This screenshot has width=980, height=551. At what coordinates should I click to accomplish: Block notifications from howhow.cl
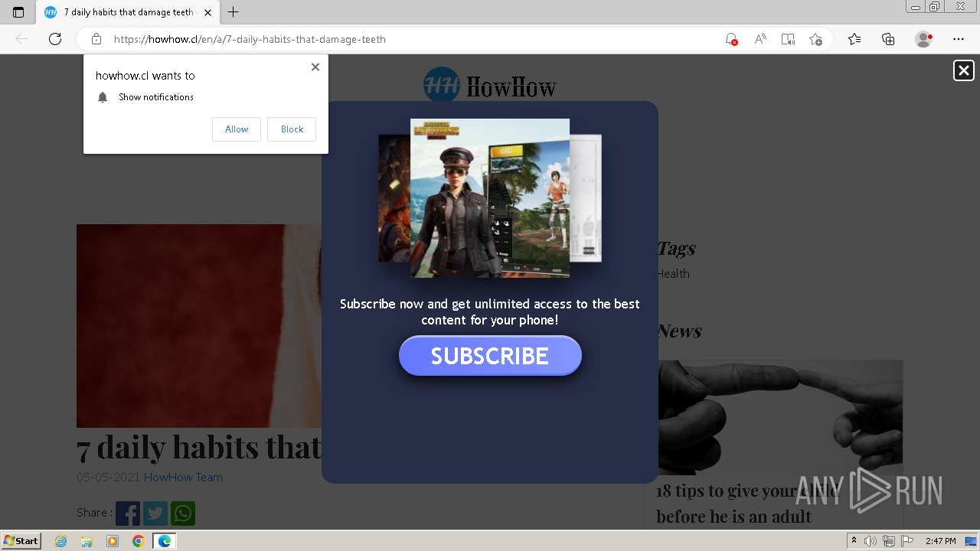coord(292,129)
